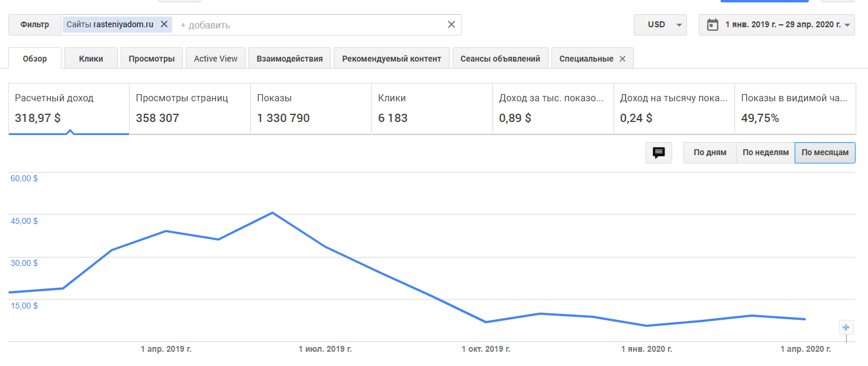Close the Специальные tab with its X
868x366 pixels.
[622, 59]
